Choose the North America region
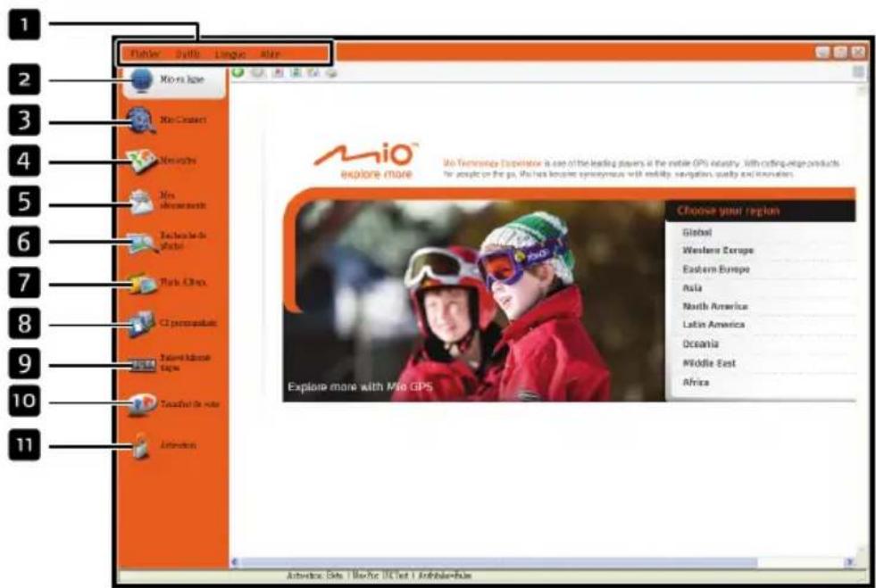 pos(715,307)
